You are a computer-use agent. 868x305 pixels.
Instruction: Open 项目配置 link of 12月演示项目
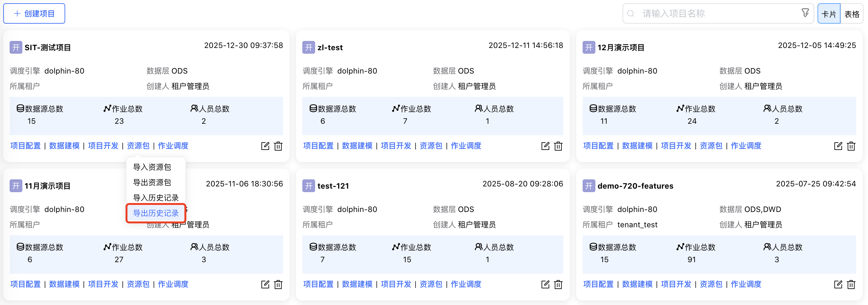coord(598,145)
